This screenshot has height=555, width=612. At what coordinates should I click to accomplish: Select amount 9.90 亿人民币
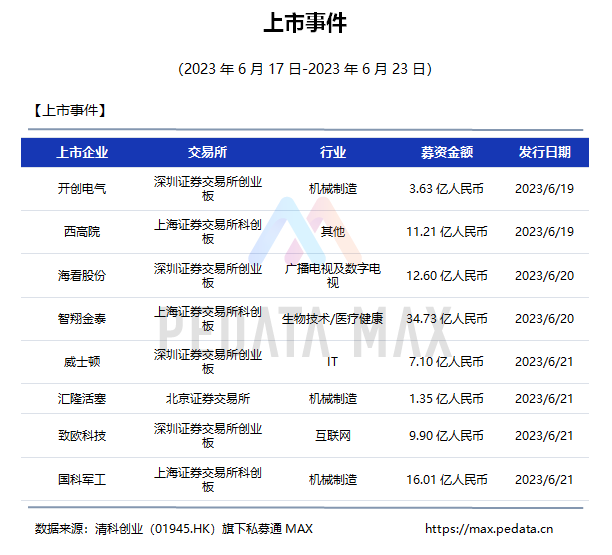[x=447, y=436]
